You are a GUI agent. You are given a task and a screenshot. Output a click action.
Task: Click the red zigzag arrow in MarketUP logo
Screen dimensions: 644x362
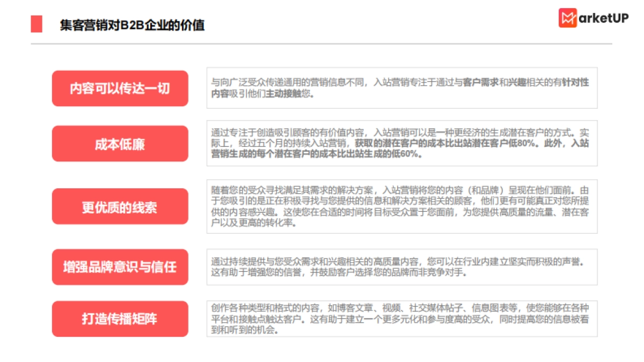coord(567,18)
